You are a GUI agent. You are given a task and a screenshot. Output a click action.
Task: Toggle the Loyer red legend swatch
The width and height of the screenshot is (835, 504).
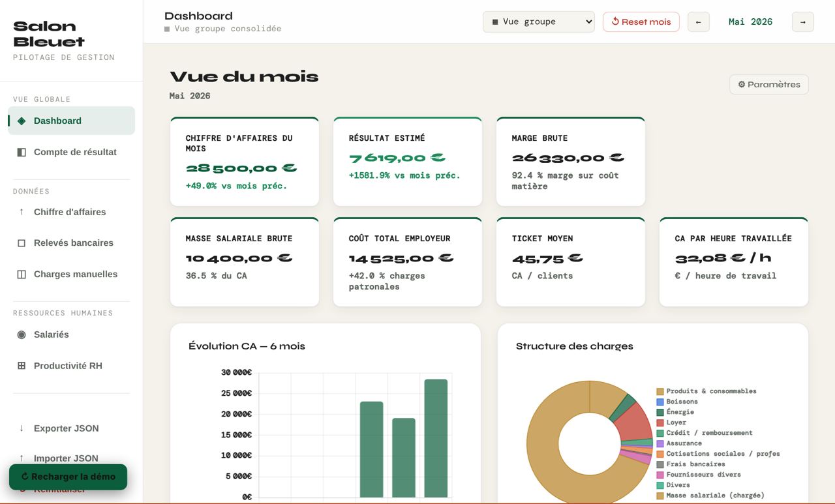click(660, 422)
